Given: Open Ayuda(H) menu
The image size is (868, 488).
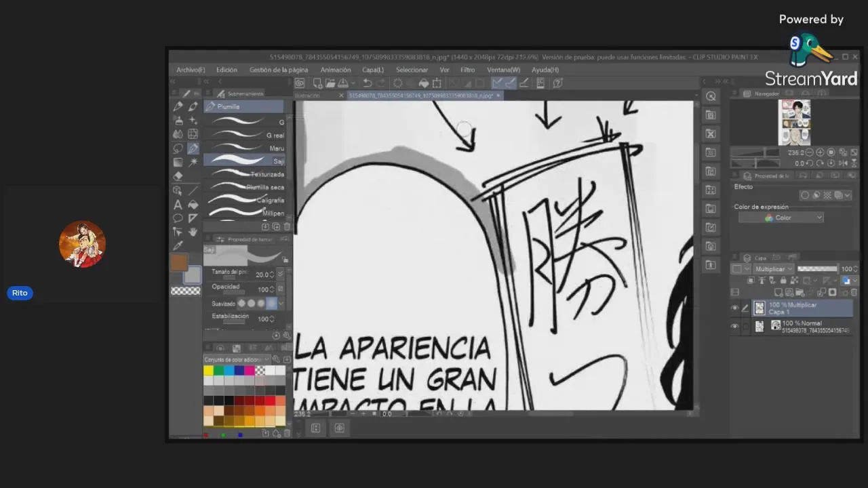Looking at the screenshot, I should pos(545,70).
